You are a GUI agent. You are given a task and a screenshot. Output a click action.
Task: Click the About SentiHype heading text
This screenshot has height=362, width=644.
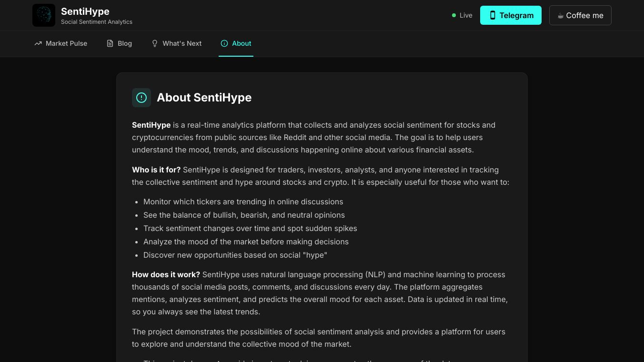(x=204, y=98)
